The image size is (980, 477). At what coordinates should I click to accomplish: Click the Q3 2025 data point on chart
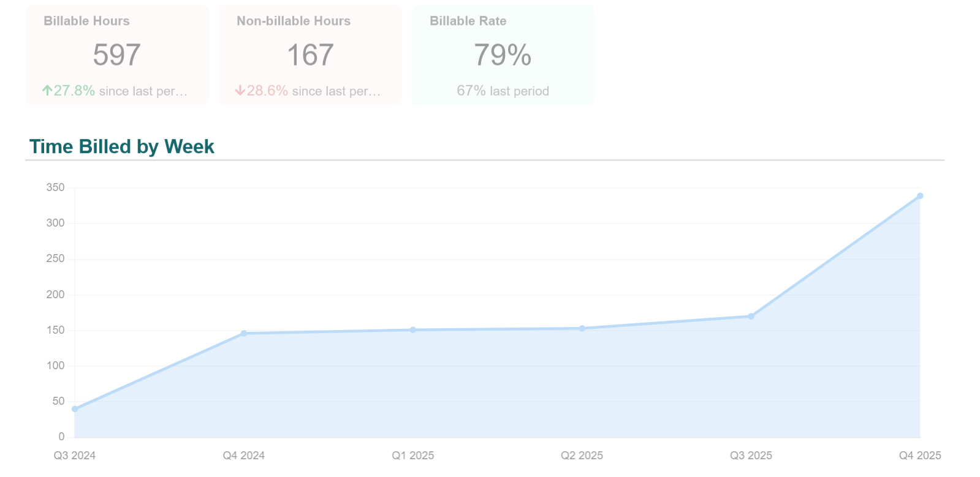click(751, 317)
